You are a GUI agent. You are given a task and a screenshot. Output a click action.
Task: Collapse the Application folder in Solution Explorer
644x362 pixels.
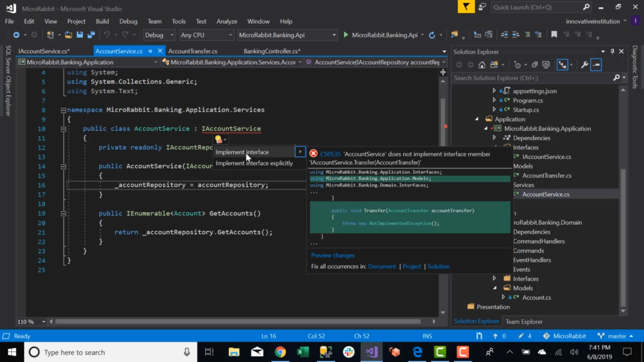(477, 119)
